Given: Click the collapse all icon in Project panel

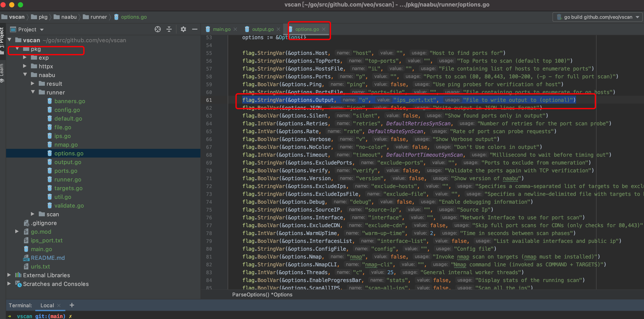Looking at the screenshot, I should pyautogui.click(x=169, y=29).
